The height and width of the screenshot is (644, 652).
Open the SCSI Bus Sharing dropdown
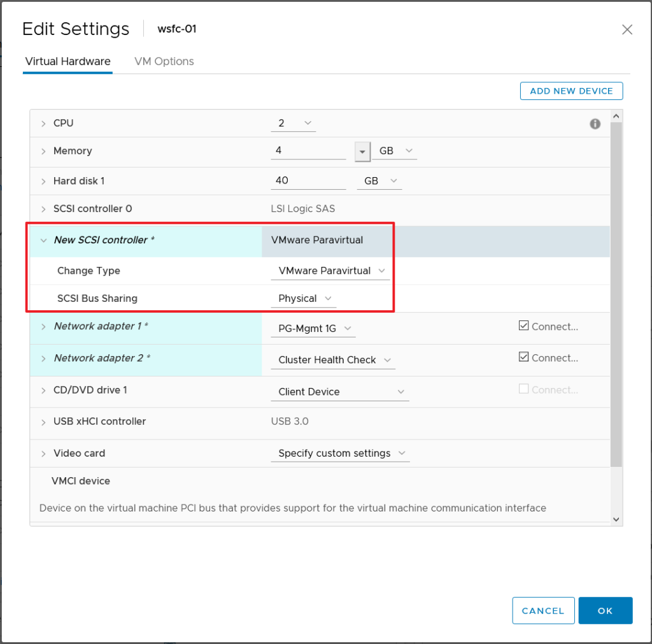click(x=304, y=299)
